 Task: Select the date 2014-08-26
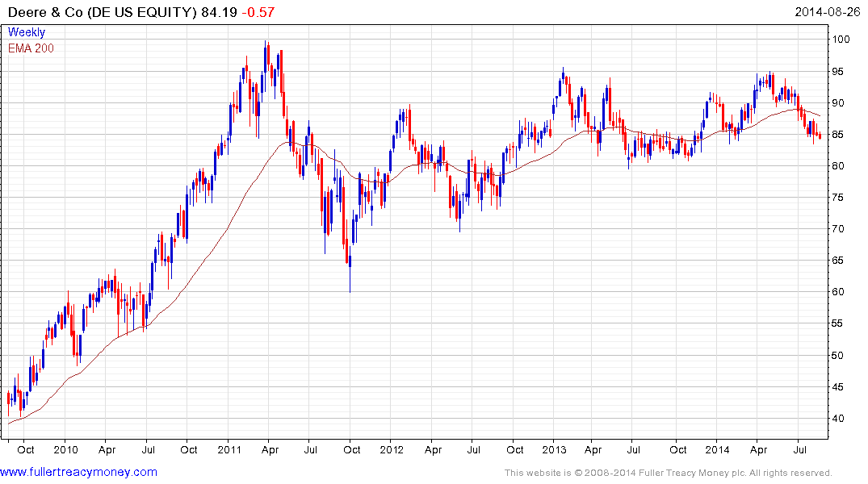coord(828,11)
